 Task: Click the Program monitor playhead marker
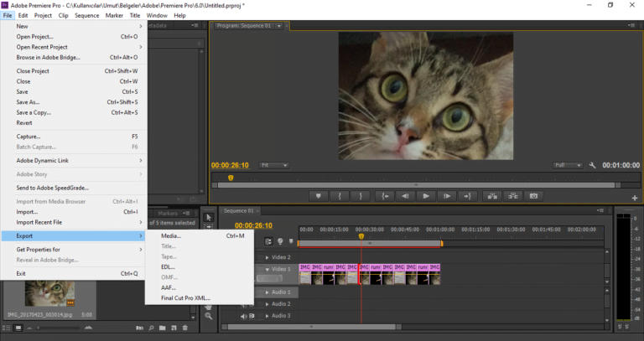pos(231,178)
